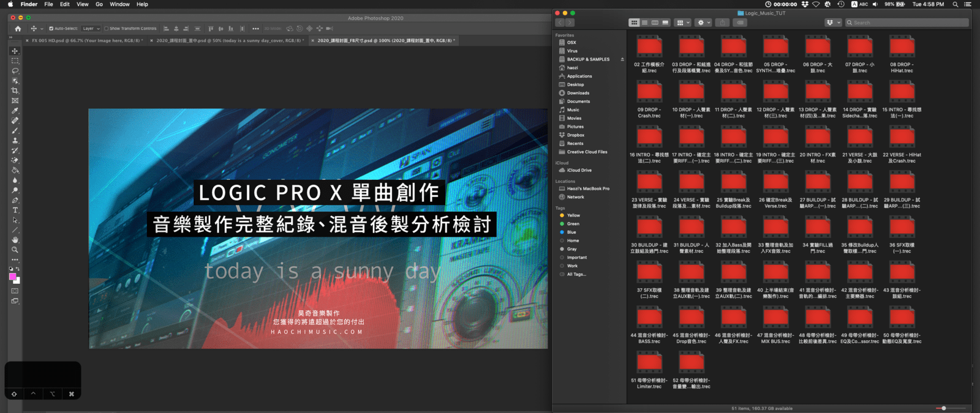Adjust Finder icon size slider
This screenshot has height=413, width=980.
click(944, 408)
